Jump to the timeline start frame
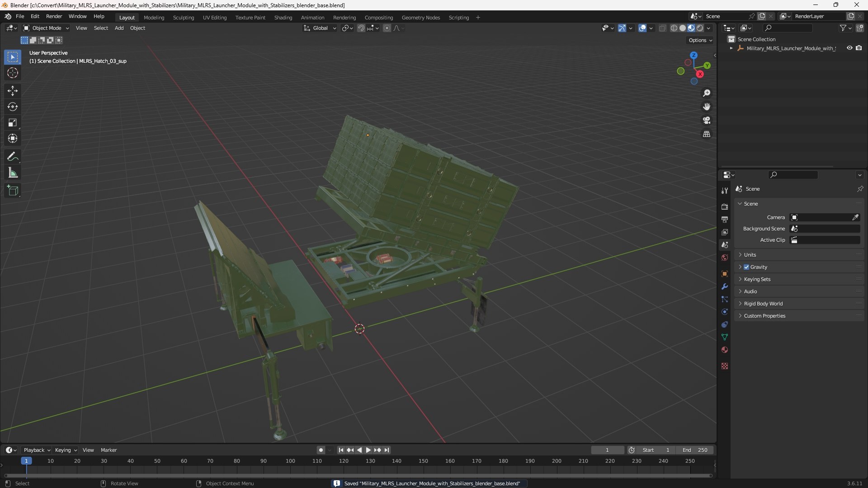Viewport: 868px width, 488px height. tap(341, 450)
